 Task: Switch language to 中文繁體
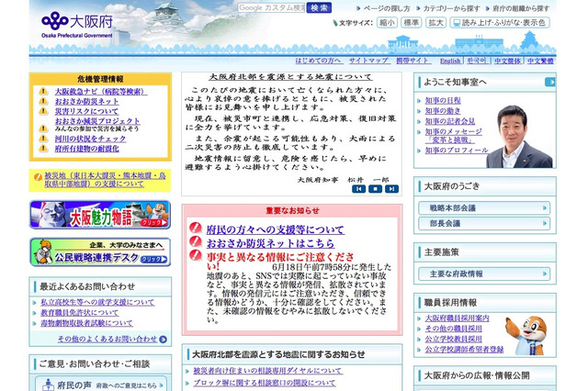click(540, 61)
